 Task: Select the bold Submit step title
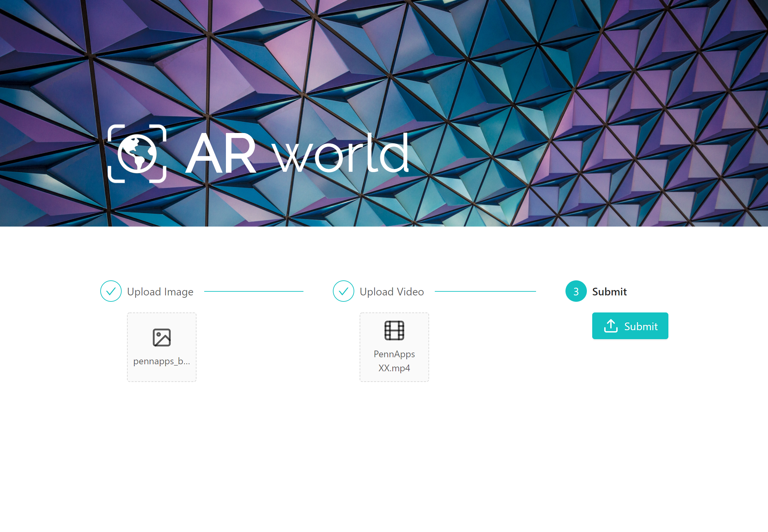pos(609,292)
